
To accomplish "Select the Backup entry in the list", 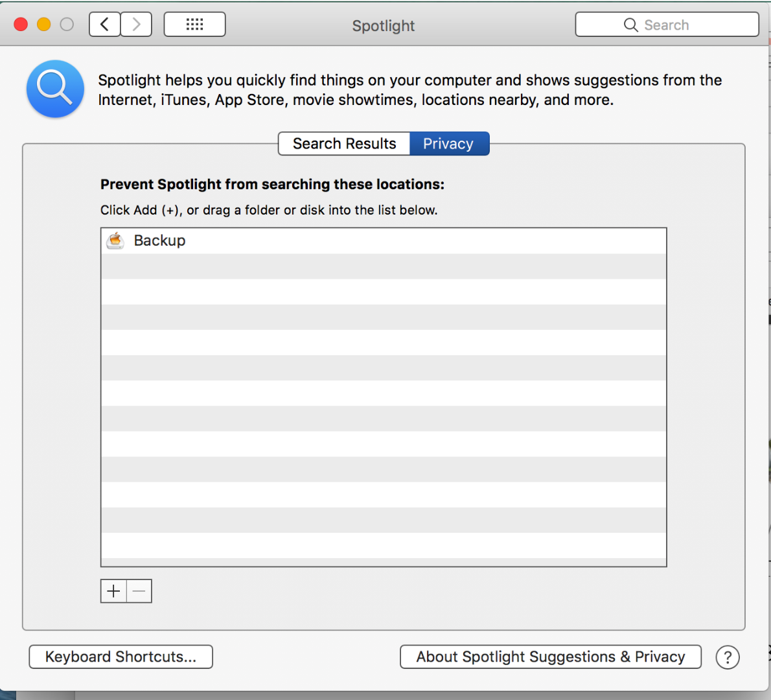I will 384,240.
